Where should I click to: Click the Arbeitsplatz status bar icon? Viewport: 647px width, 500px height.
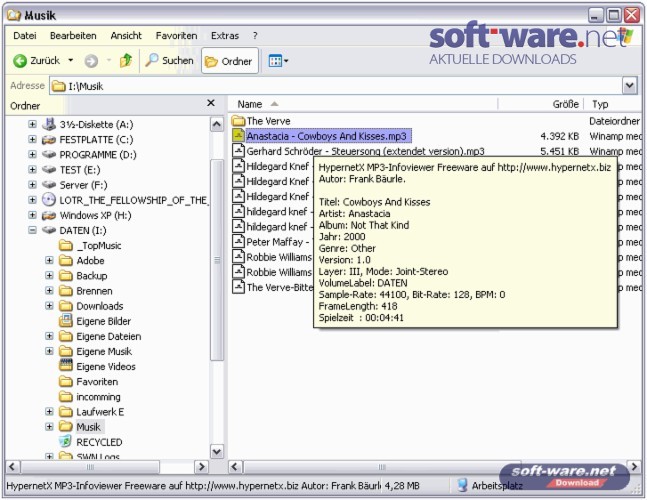click(463, 486)
